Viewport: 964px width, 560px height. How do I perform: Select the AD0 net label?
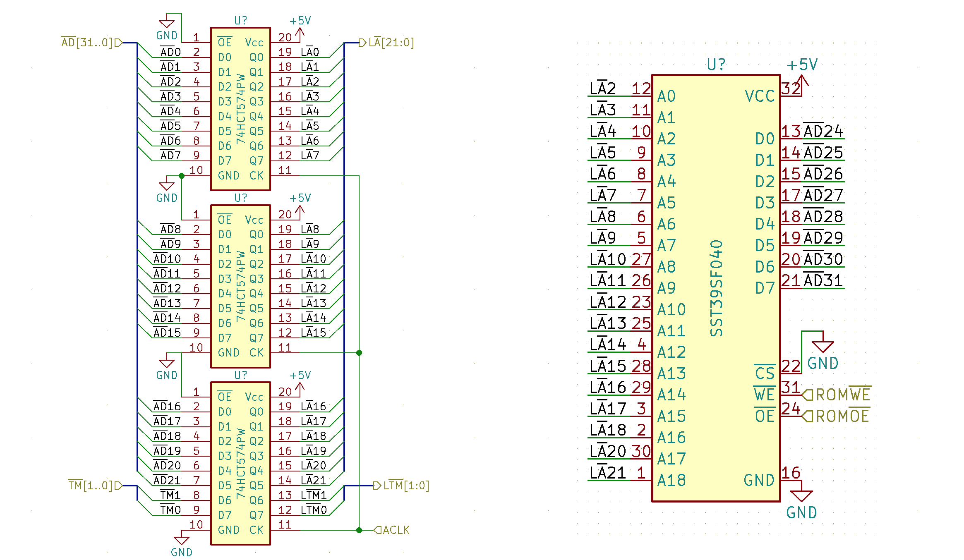point(170,52)
